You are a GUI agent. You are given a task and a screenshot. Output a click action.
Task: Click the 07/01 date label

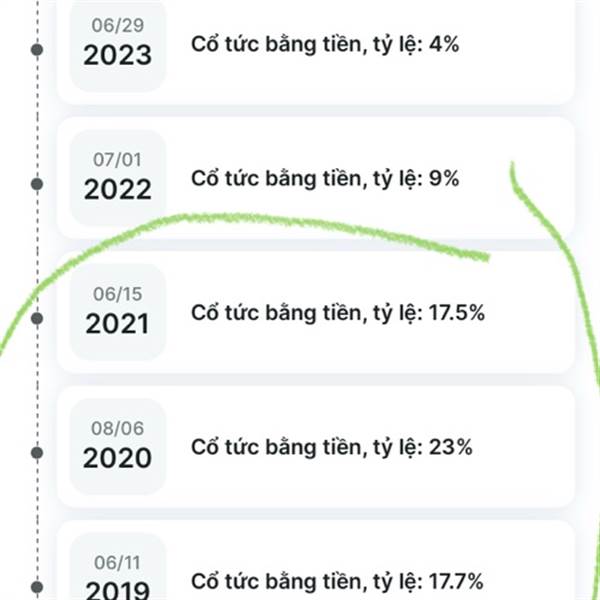(x=118, y=159)
